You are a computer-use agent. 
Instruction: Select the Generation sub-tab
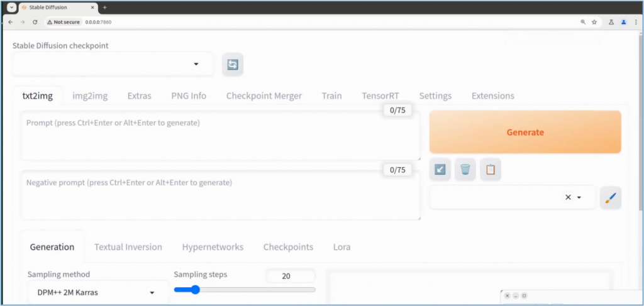(x=52, y=247)
